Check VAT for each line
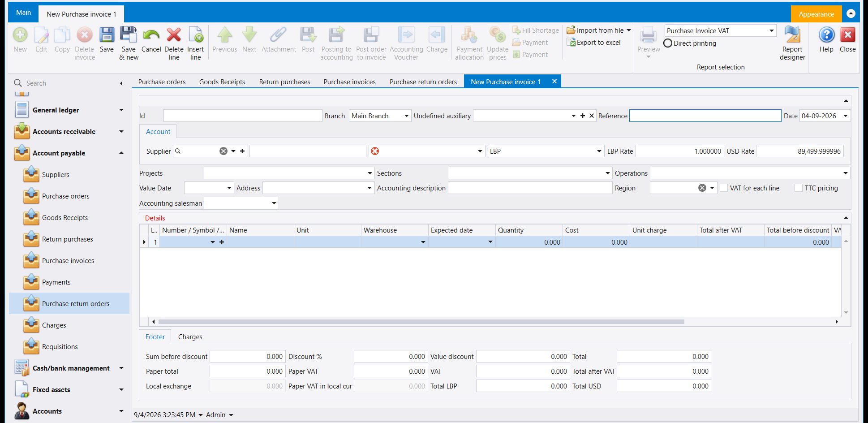The image size is (868, 423). click(x=724, y=188)
